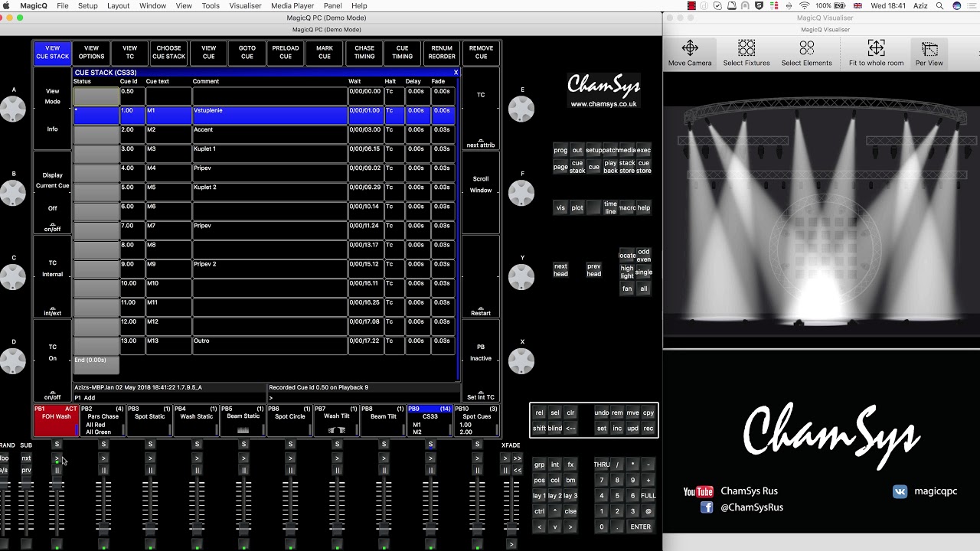Click the crossfade rewind (<<) button

(x=518, y=471)
